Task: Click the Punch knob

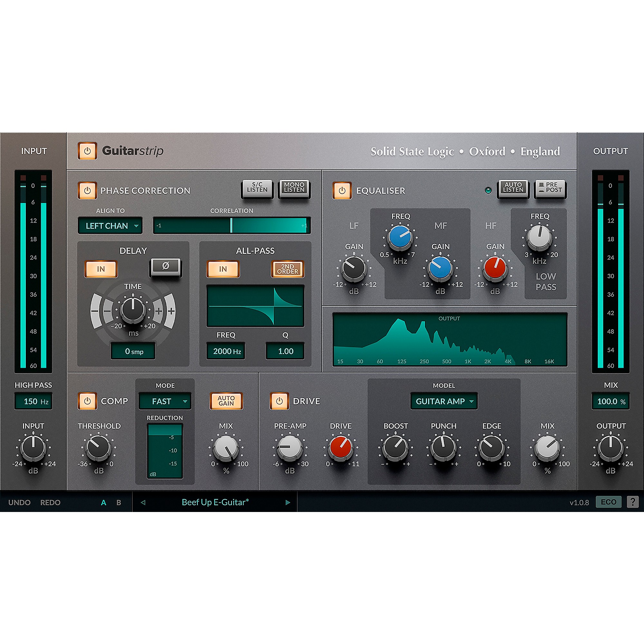Action: tap(443, 447)
